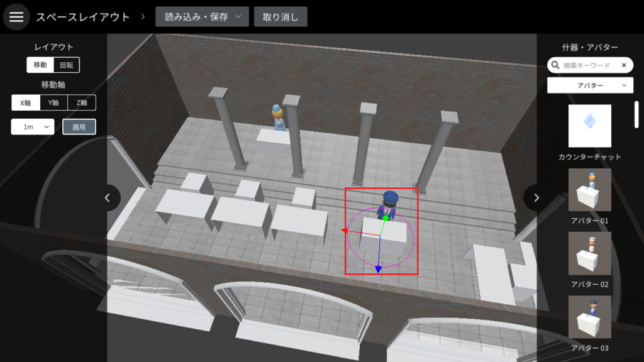The image size is (644, 362).
Task: Open the アバター category dropdown
Action: pos(590,85)
